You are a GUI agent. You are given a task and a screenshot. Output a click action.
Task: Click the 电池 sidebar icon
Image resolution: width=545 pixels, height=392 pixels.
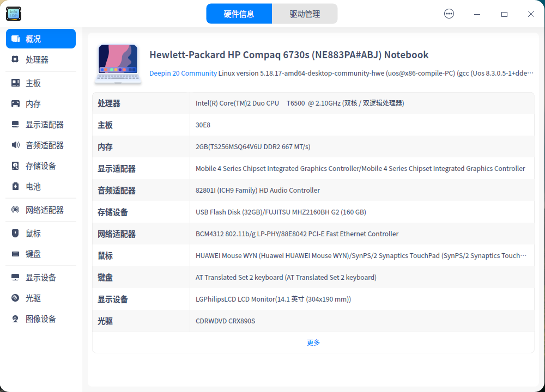(x=15, y=186)
